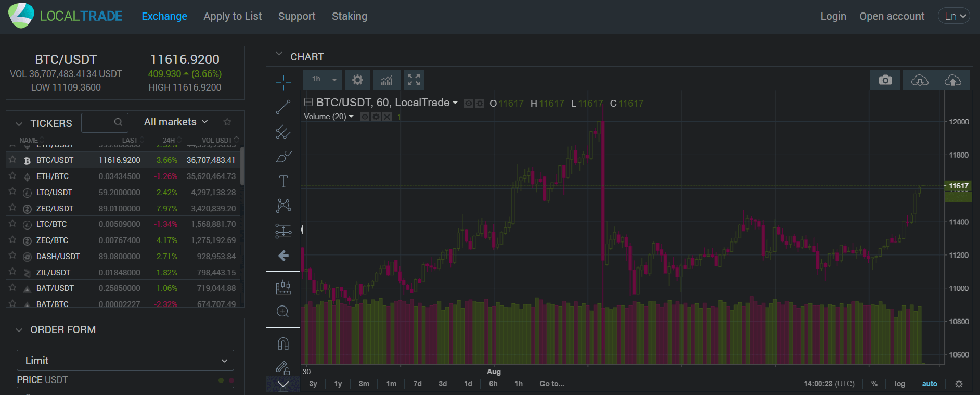Toggle auto scale mode

930,384
